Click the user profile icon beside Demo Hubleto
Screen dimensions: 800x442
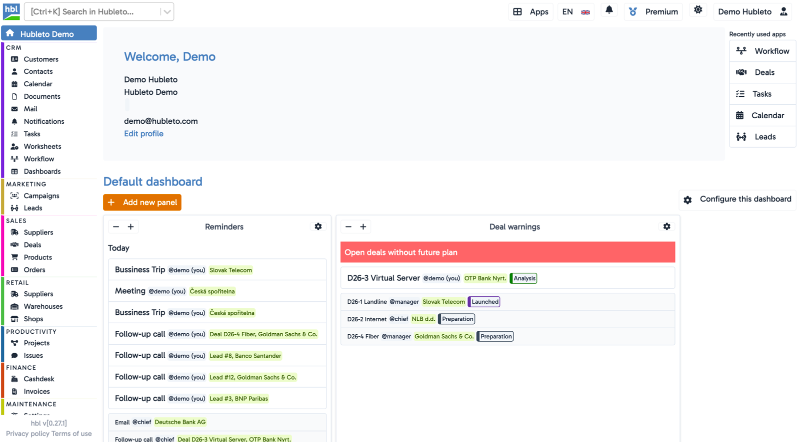(x=784, y=11)
